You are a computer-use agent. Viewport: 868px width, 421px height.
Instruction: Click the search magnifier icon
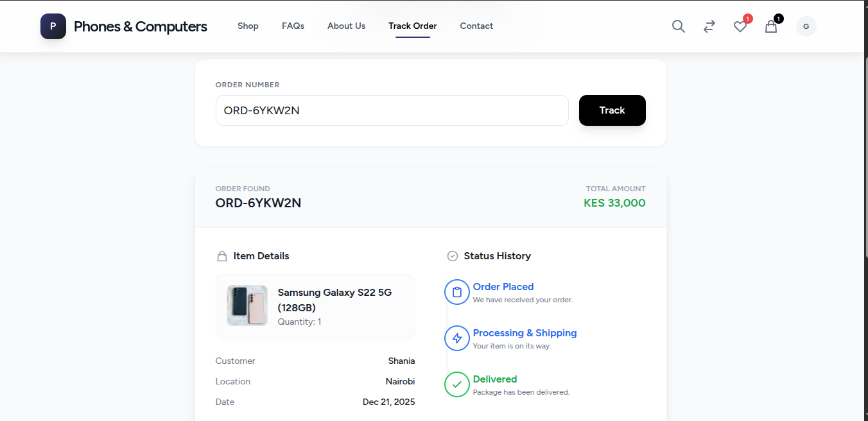[679, 26]
